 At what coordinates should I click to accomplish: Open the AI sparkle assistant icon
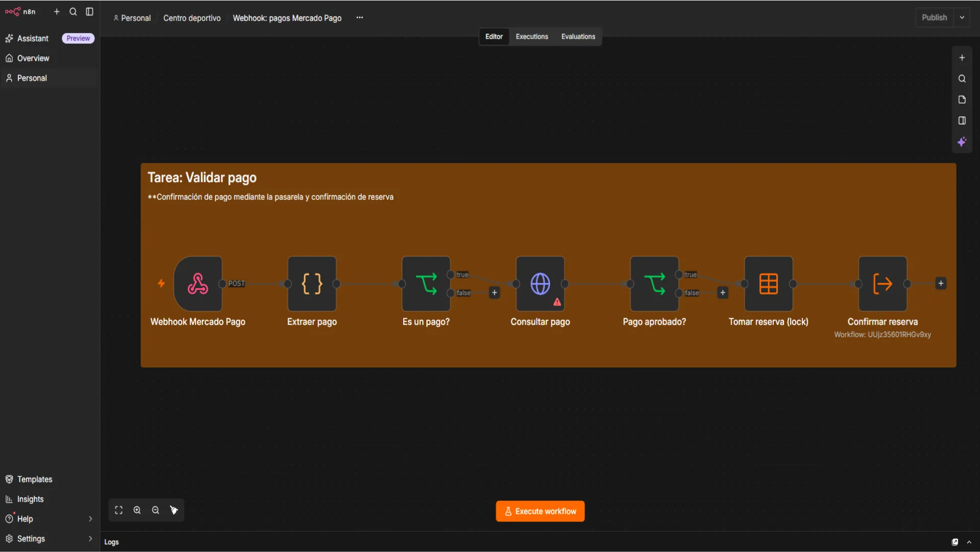[x=962, y=141]
